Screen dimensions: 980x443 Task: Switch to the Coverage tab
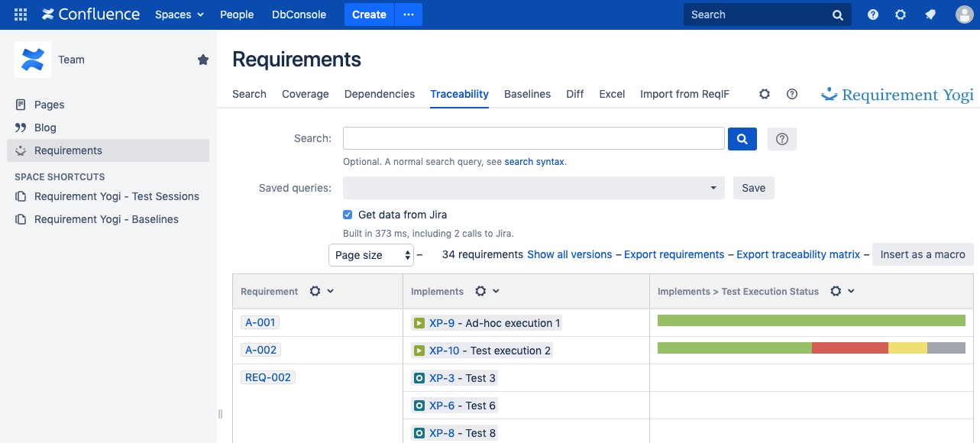point(305,94)
